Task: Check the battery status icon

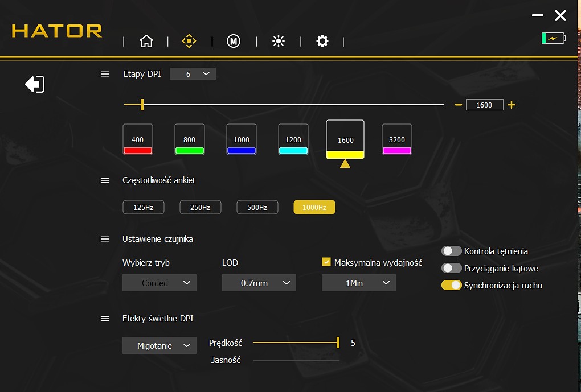Action: 552,38
